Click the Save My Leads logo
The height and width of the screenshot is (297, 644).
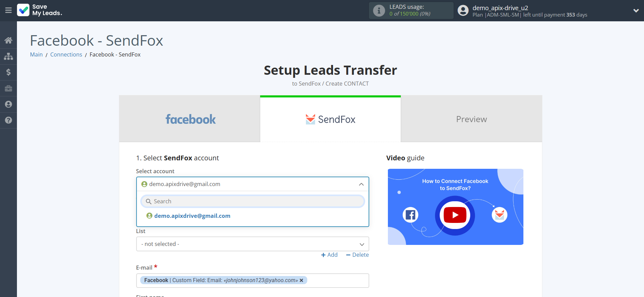pos(40,10)
